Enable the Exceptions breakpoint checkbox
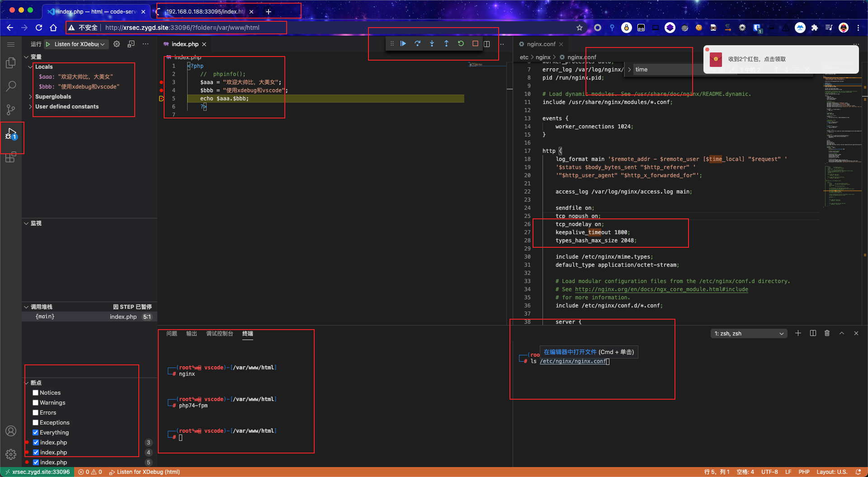The width and height of the screenshot is (868, 477). pos(35,423)
